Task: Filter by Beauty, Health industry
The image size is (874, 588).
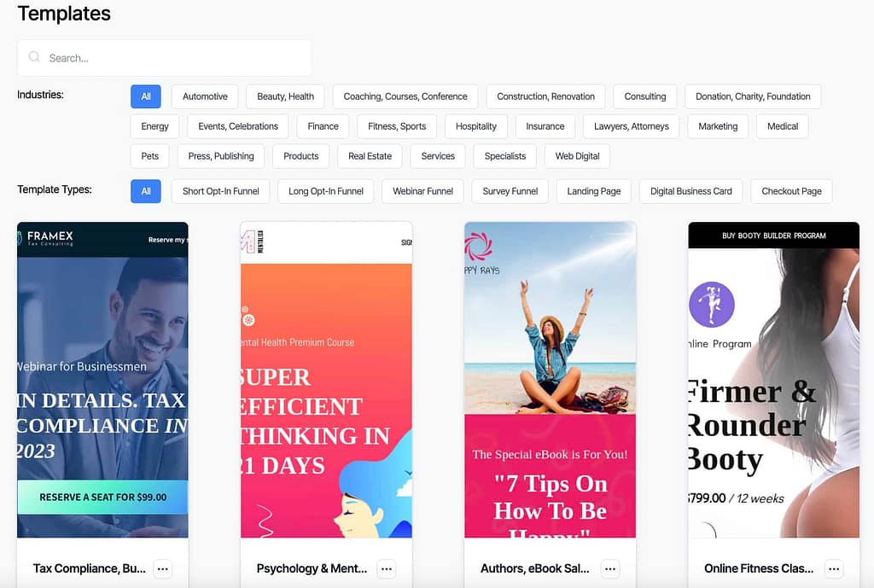Action: pyautogui.click(x=285, y=96)
